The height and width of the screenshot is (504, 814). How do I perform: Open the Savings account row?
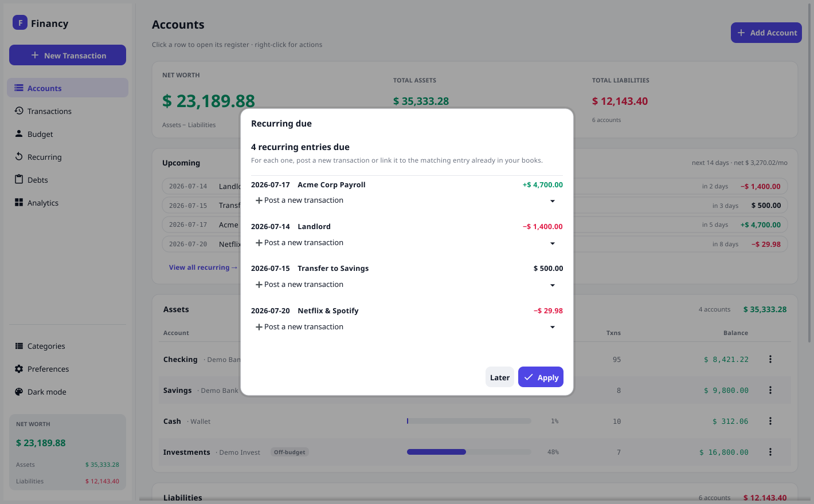[475, 390]
